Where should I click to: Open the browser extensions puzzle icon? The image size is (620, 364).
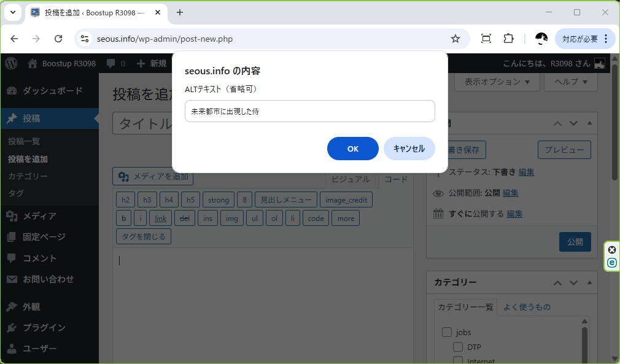tap(508, 39)
